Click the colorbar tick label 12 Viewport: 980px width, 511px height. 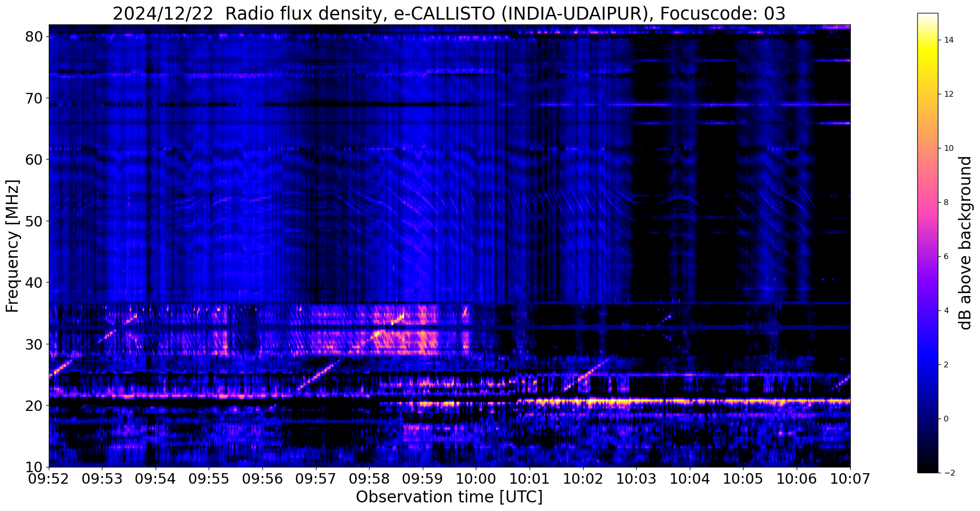(947, 94)
